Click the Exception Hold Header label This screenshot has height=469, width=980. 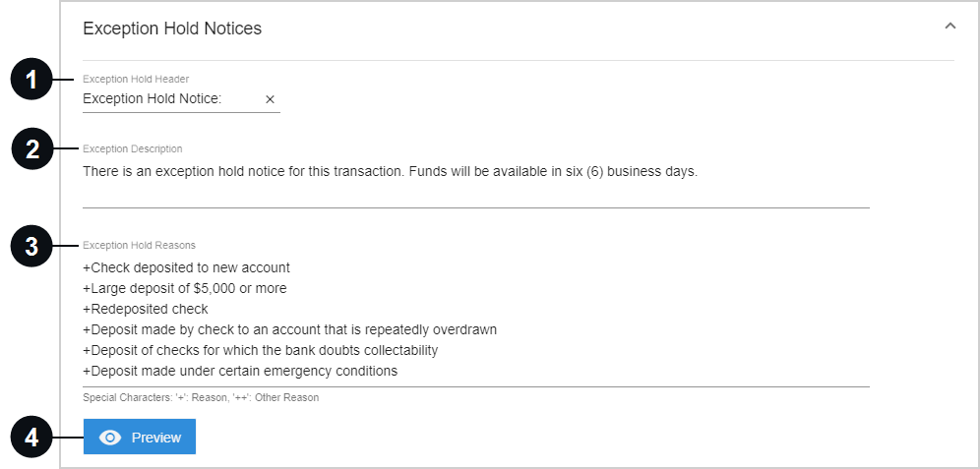pos(136,80)
